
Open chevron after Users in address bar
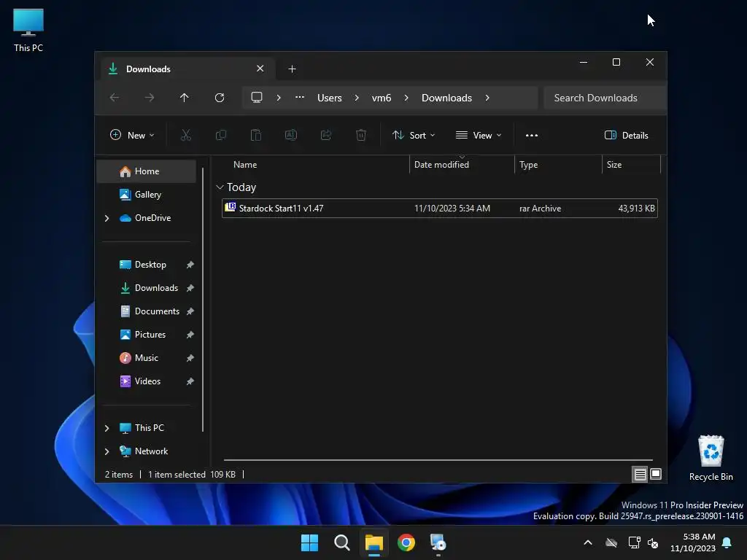pyautogui.click(x=356, y=98)
